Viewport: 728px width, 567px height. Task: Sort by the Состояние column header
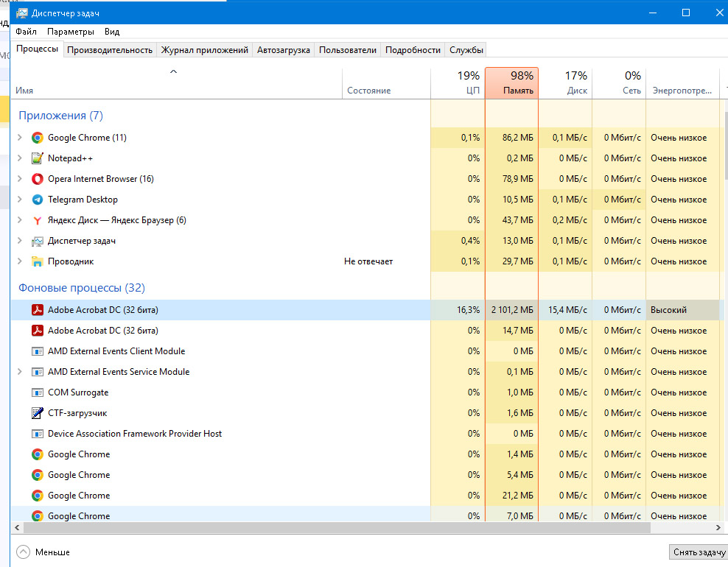386,83
